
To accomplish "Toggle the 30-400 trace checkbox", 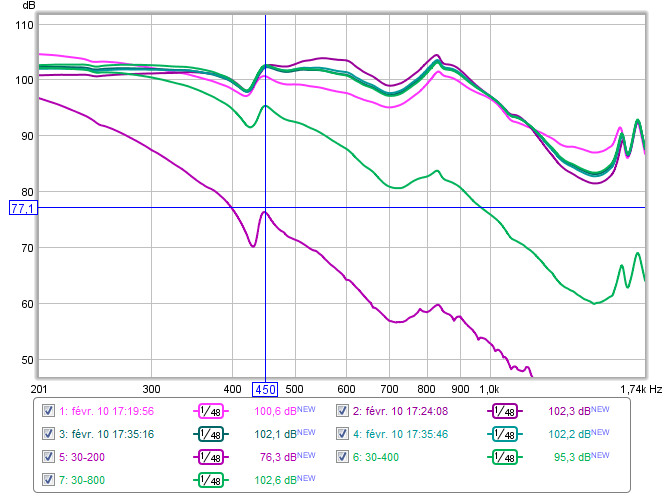I will point(343,456).
